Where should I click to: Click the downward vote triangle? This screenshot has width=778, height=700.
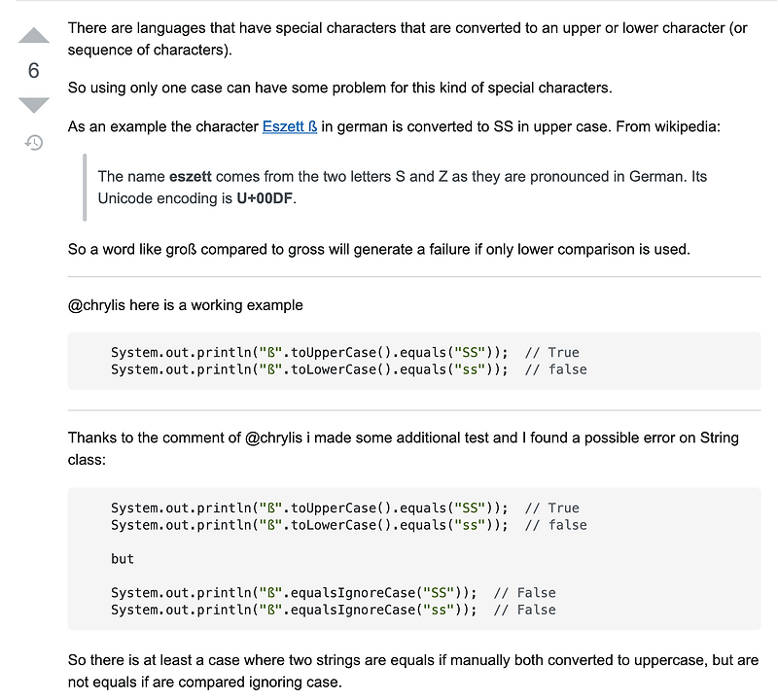(33, 105)
